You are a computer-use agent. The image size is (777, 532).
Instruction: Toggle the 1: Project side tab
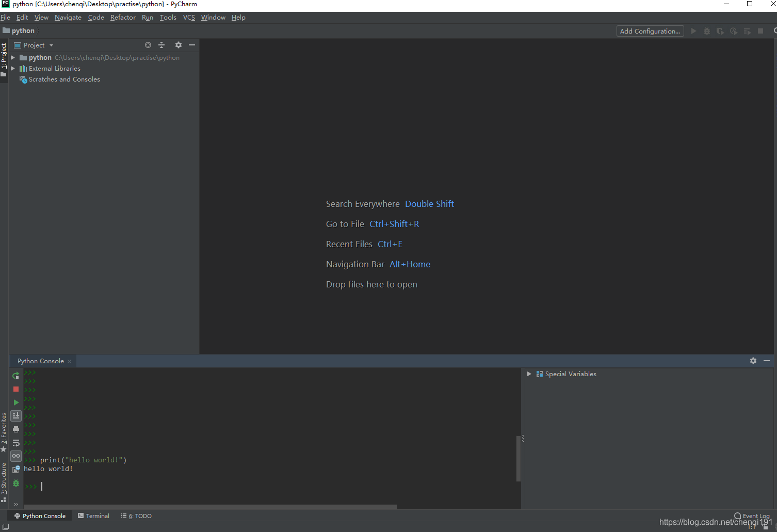[4, 59]
